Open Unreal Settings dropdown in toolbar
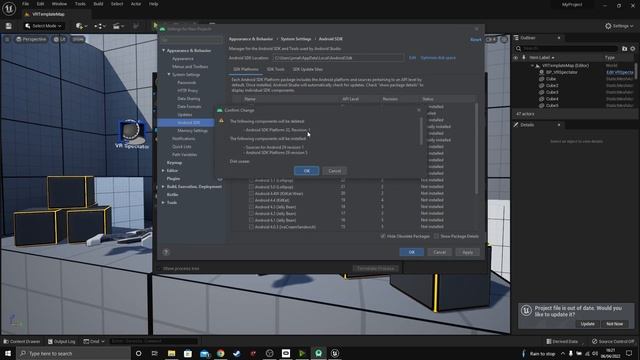Viewport: 640px width, 360px height. 619,26
